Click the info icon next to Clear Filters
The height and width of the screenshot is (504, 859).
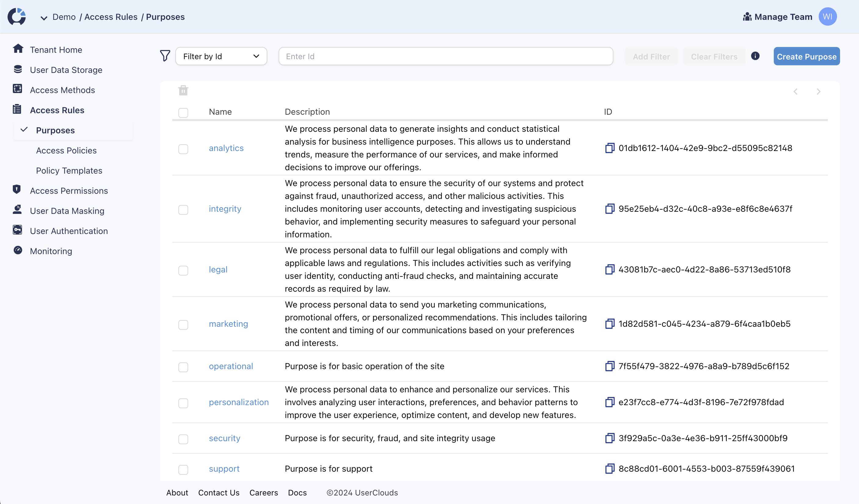coord(756,56)
